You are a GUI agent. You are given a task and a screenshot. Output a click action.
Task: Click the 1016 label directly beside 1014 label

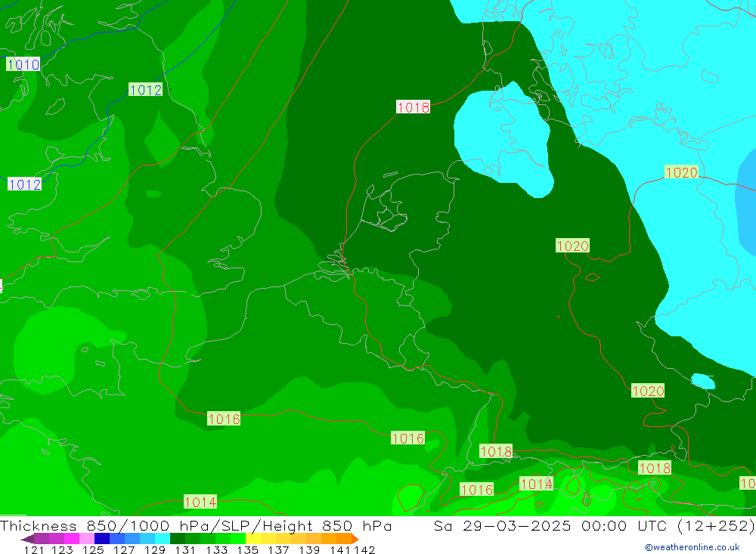(x=477, y=490)
